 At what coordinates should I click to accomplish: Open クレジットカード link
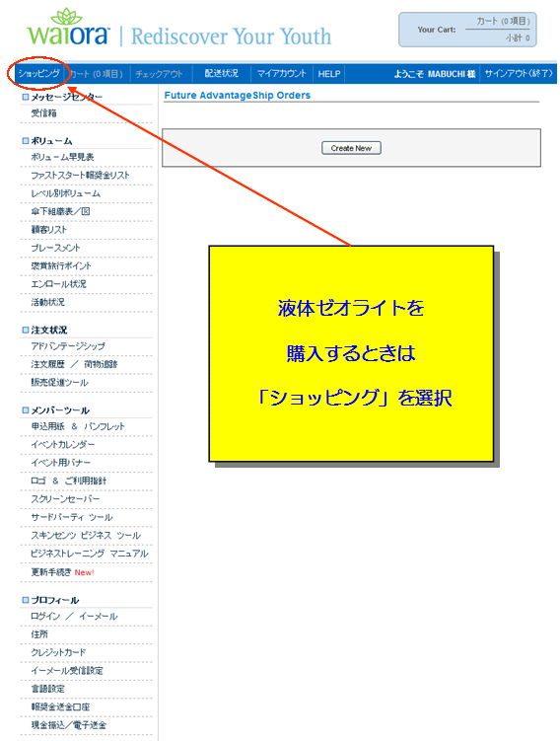(x=58, y=652)
